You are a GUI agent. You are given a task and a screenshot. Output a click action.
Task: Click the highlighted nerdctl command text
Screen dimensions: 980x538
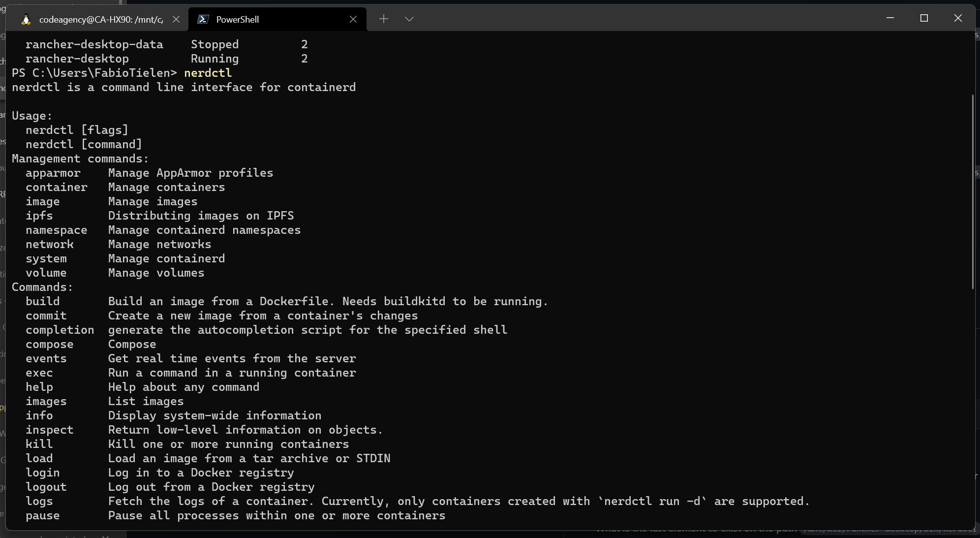(208, 72)
